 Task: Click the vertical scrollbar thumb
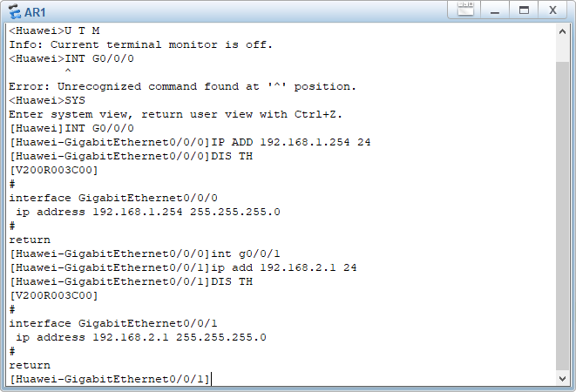pyautogui.click(x=562, y=216)
